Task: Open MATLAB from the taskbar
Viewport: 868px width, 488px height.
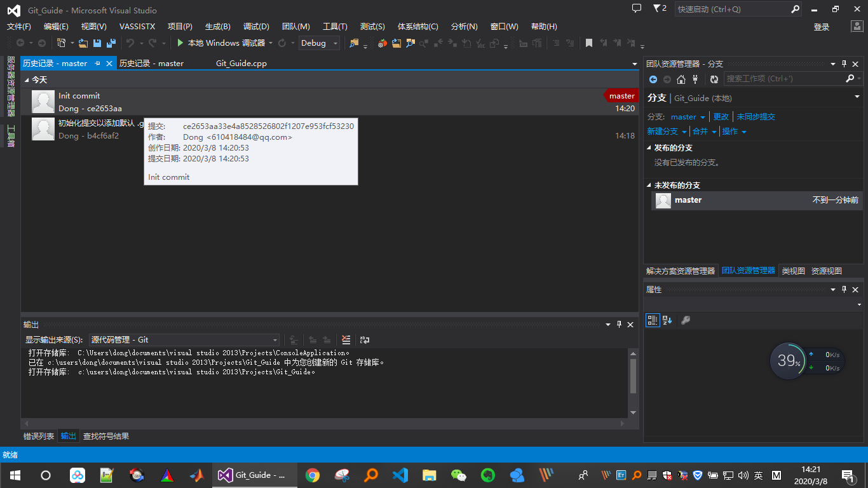Action: pyautogui.click(x=196, y=475)
